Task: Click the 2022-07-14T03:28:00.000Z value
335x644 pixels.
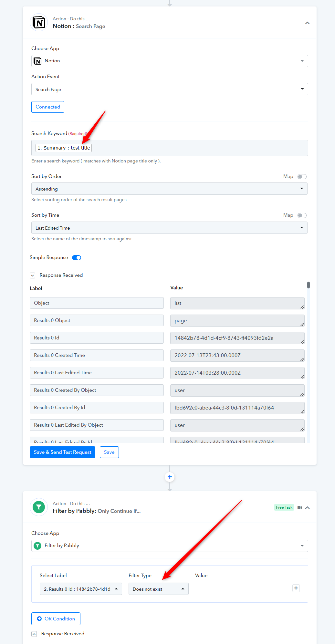Action: coord(237,373)
